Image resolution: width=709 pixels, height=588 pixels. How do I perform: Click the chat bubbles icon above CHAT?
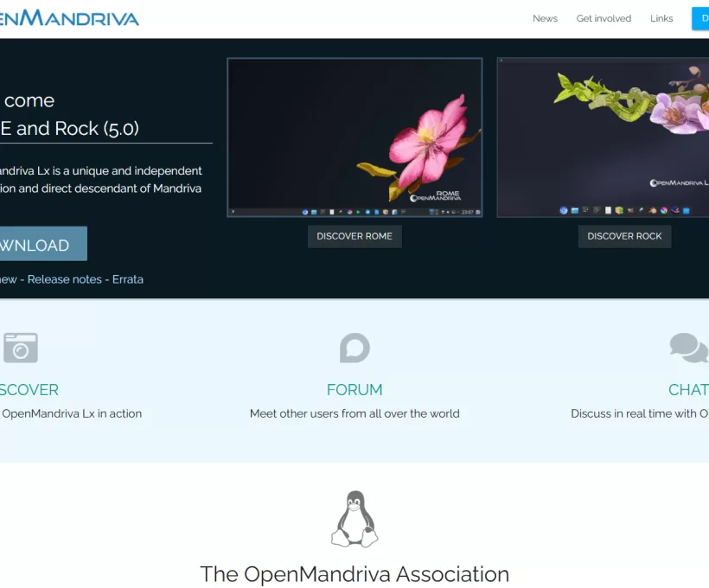tap(687, 348)
